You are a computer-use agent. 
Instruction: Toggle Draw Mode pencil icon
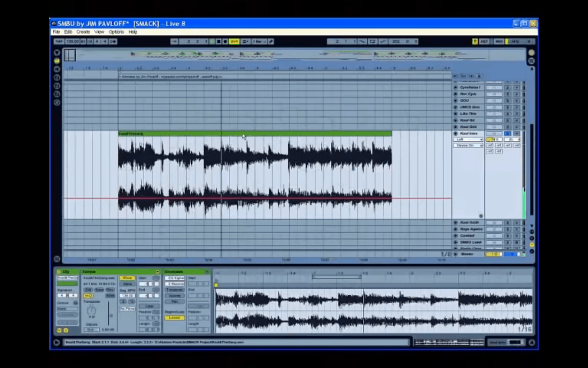pyautogui.click(x=271, y=41)
